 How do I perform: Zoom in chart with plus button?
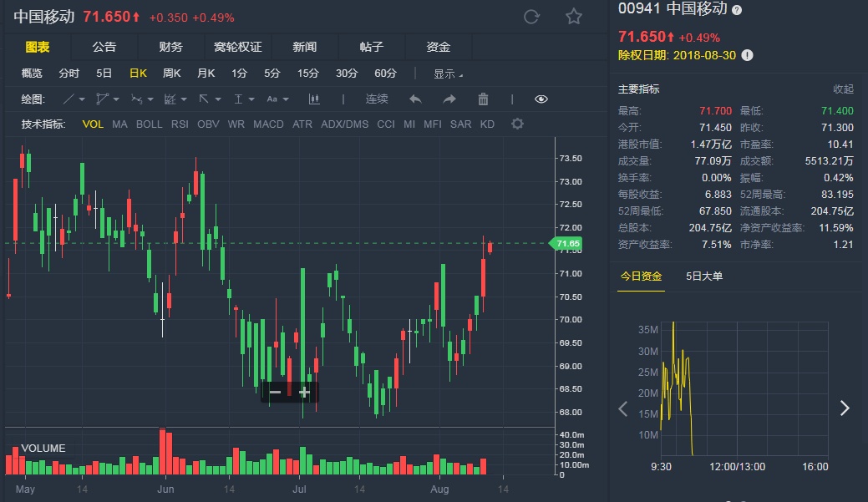[x=304, y=393]
